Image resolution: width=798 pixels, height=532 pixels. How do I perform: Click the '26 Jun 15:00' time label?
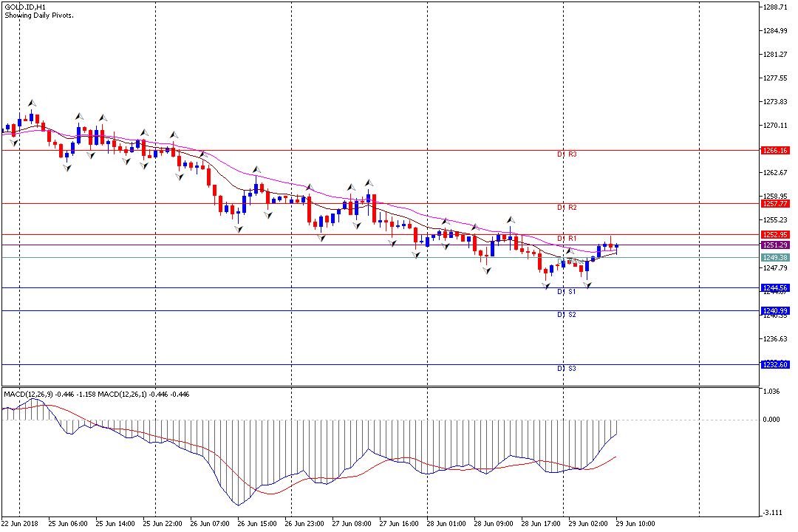pos(257,524)
